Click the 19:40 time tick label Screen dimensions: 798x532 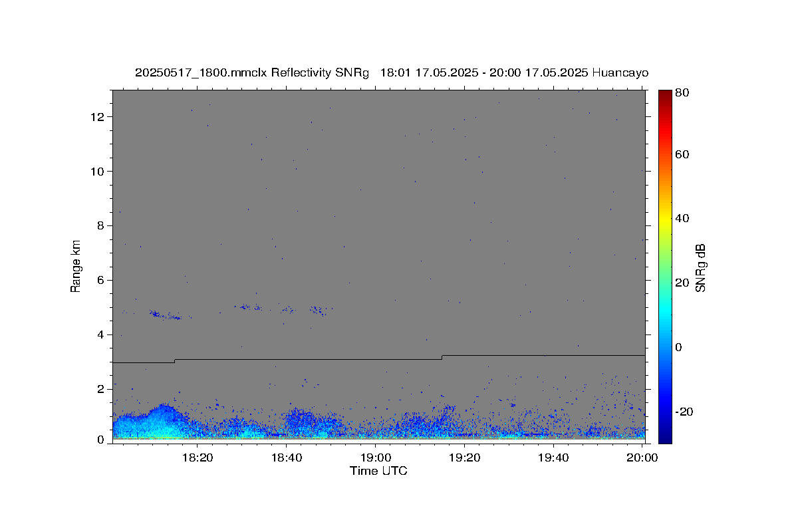tap(554, 458)
